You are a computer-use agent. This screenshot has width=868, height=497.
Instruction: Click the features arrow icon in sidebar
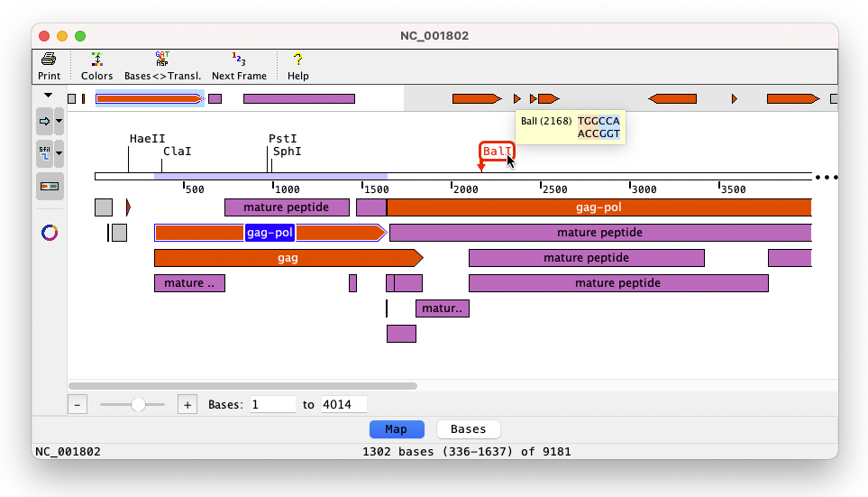[44, 120]
